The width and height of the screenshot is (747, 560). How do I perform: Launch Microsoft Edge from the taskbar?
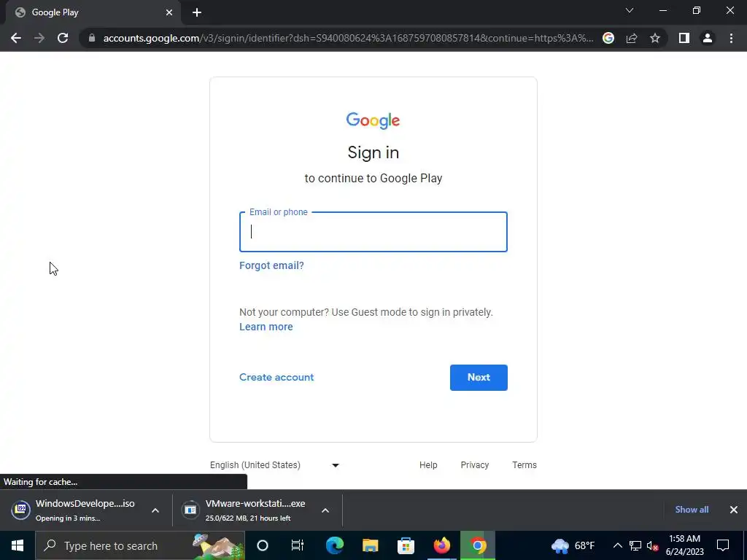[334, 545]
